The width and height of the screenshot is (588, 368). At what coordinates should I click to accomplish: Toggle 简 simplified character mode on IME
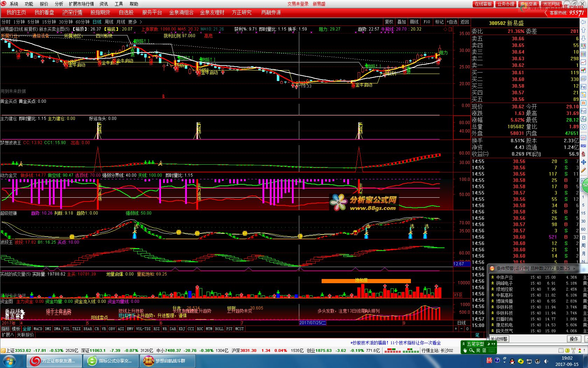pos(478,350)
